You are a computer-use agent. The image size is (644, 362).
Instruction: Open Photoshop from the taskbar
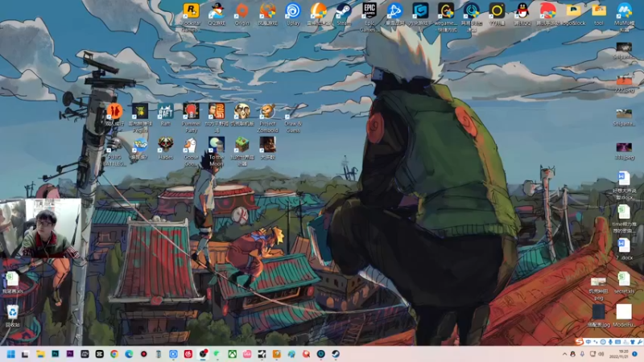coord(55,354)
